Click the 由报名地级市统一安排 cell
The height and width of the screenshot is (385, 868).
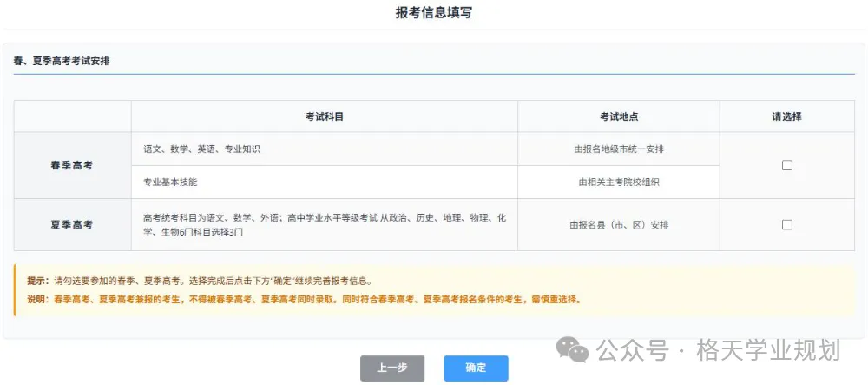(619, 149)
